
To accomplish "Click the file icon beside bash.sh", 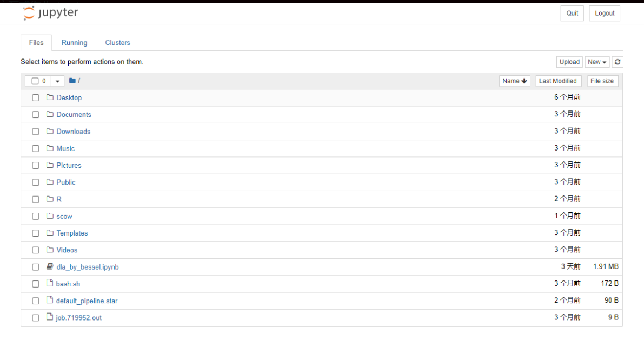I will click(50, 283).
